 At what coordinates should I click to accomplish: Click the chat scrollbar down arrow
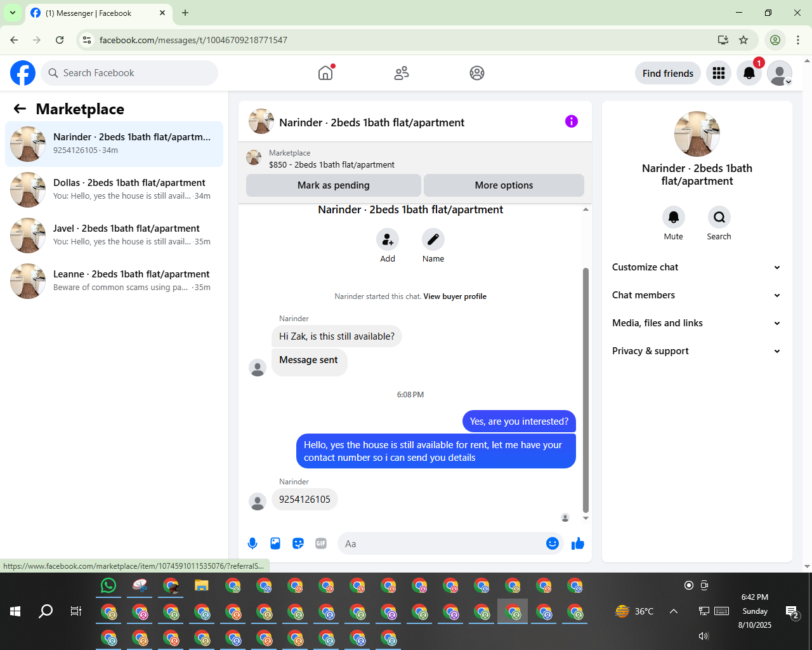(x=586, y=518)
